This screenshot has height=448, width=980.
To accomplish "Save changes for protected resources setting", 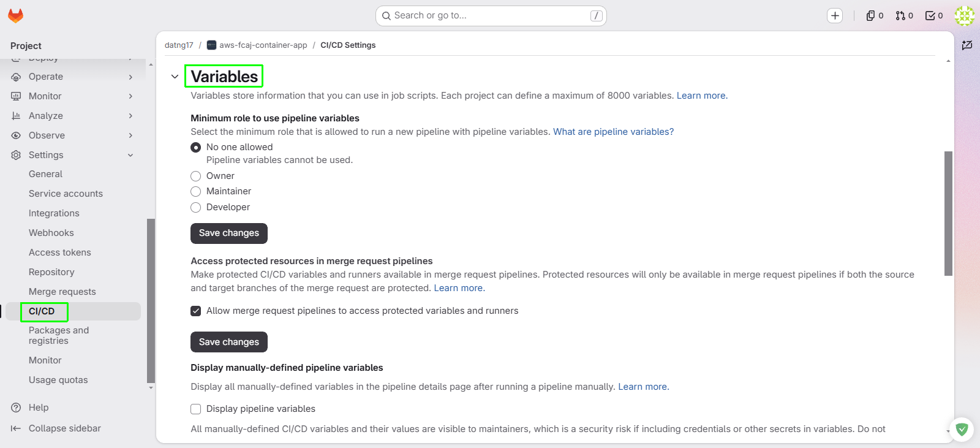I will (x=229, y=342).
